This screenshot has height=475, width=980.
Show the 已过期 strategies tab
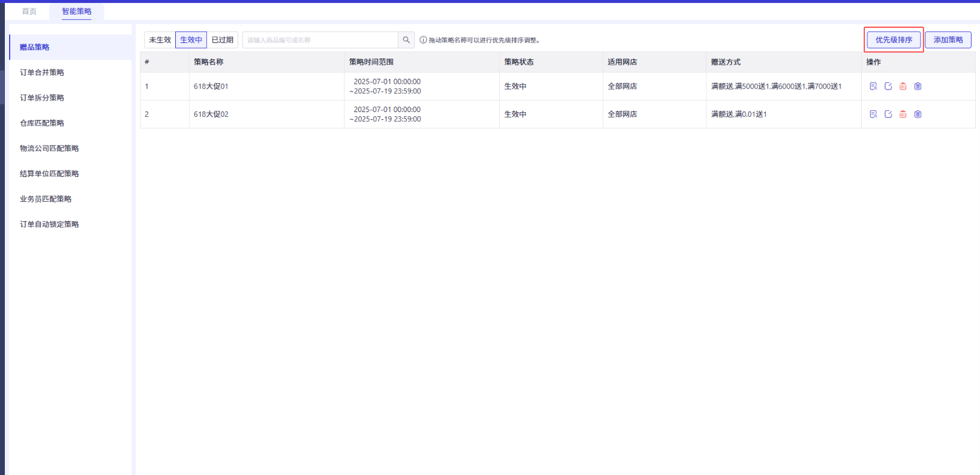[223, 40]
